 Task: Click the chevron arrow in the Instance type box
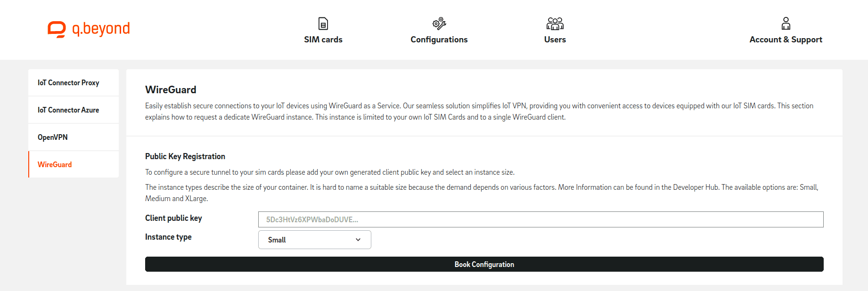click(x=358, y=240)
